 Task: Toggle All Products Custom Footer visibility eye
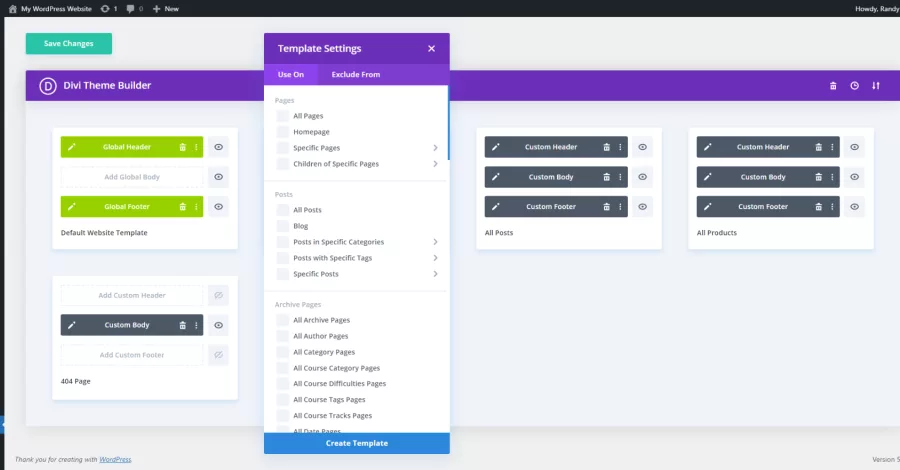point(855,207)
